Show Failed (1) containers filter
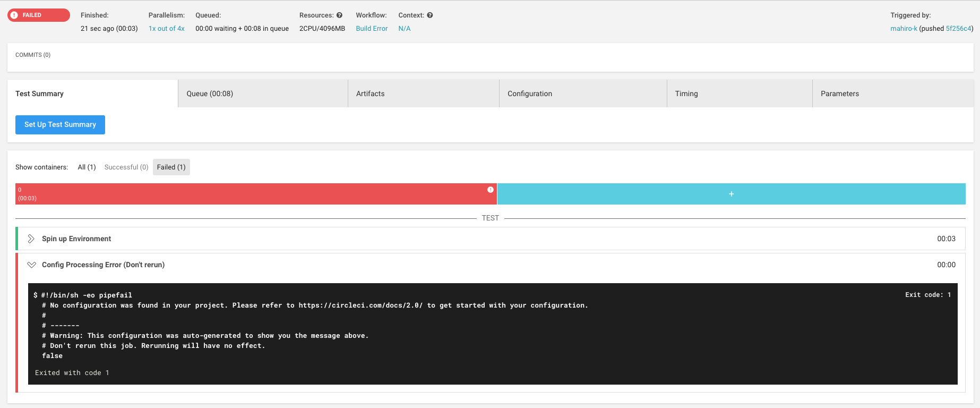Viewport: 980px width, 408px height. click(x=171, y=167)
